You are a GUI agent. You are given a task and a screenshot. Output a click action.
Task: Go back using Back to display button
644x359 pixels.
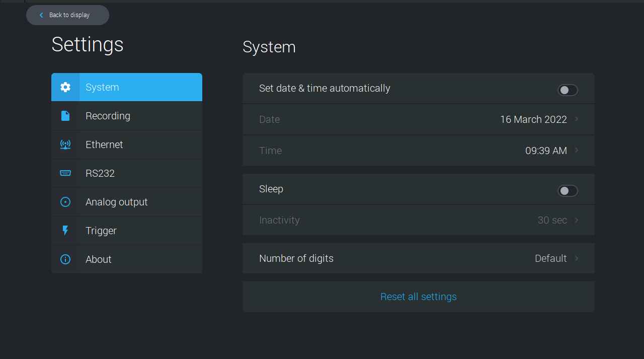coord(68,15)
